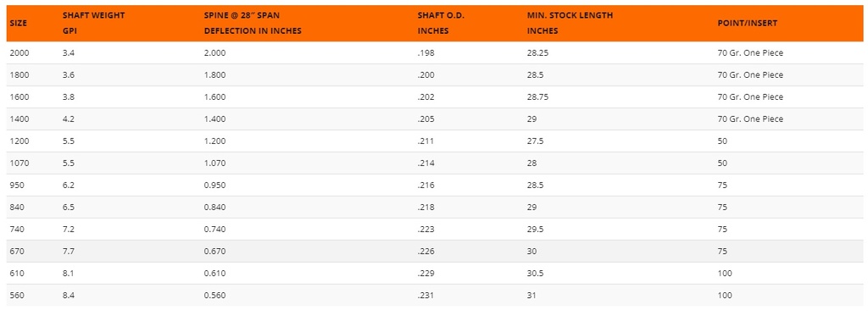Viewport: 868px width, 315px height.
Task: Click the .214 shaft O.D. value
Action: (426, 163)
